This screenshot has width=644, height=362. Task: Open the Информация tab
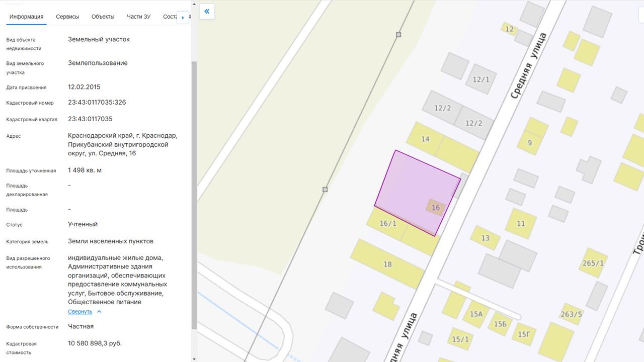coord(26,17)
